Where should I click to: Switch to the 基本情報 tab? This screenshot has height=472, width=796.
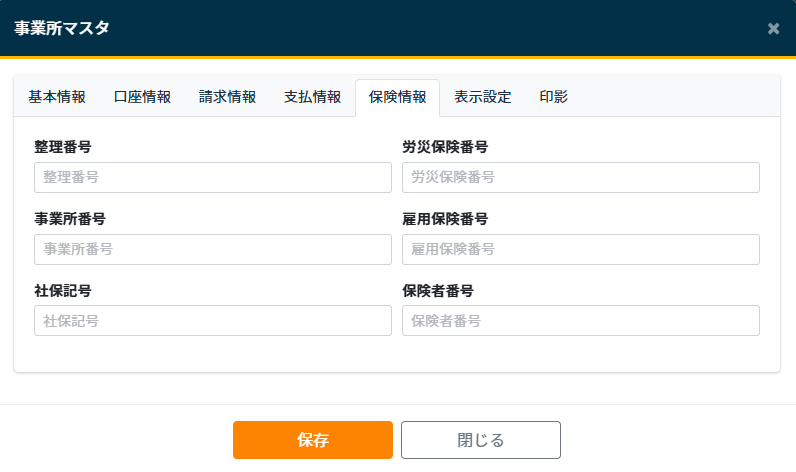[57, 97]
